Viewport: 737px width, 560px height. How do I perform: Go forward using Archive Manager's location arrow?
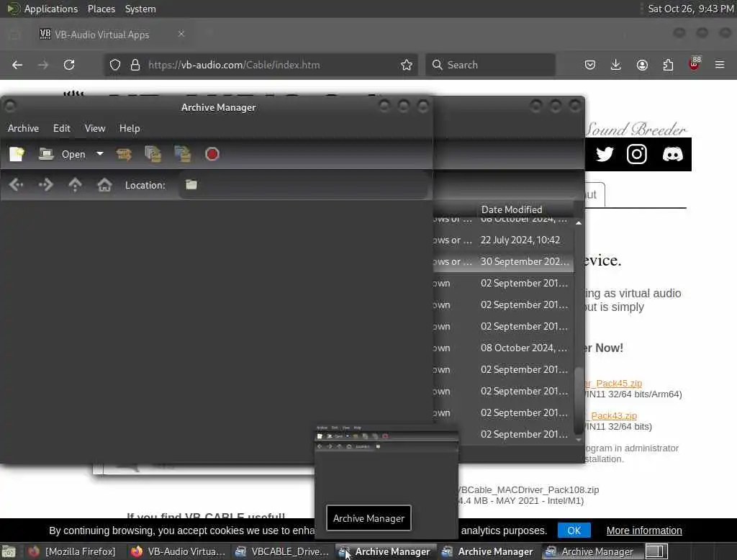click(45, 185)
